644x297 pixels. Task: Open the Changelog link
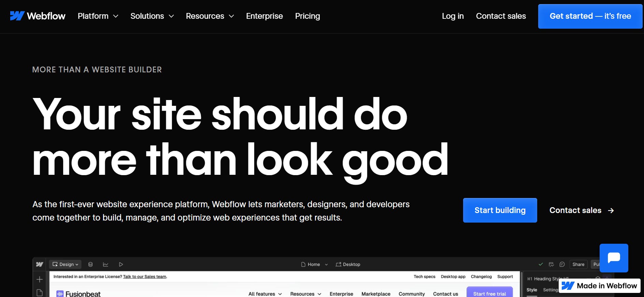click(481, 277)
